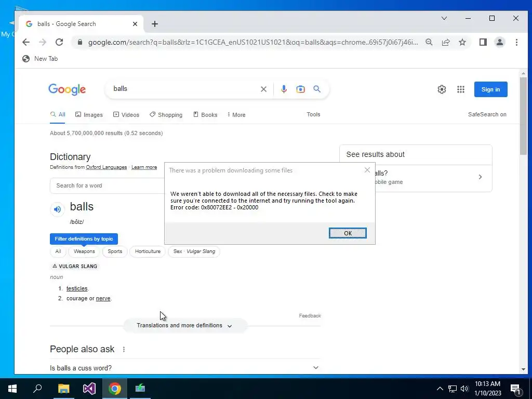Open the mobile game result chevron

(480, 177)
